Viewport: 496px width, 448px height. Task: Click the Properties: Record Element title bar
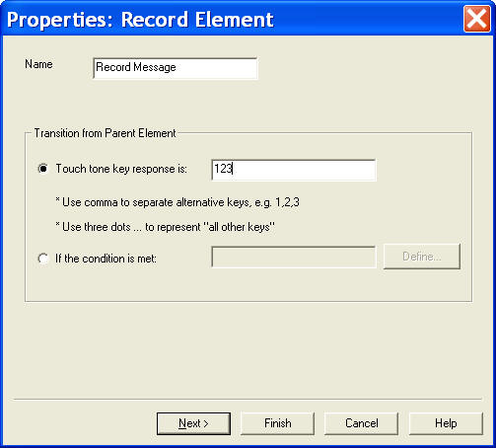tap(230, 19)
